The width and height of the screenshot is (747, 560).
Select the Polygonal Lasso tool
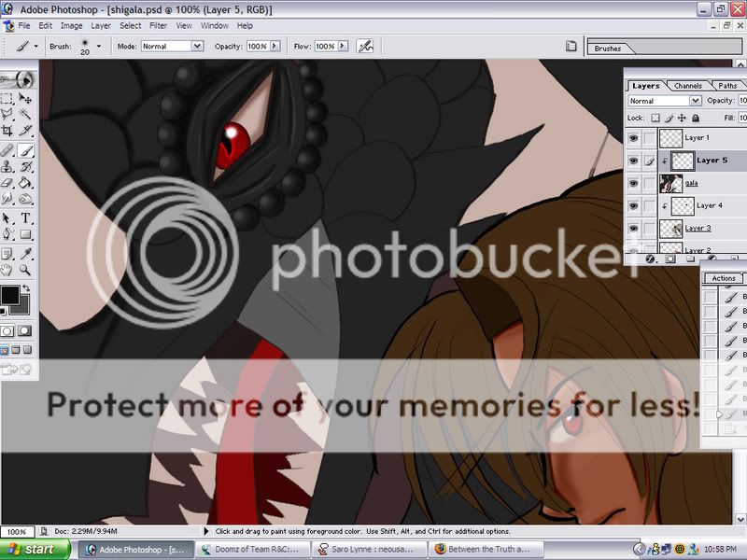[x=7, y=114]
